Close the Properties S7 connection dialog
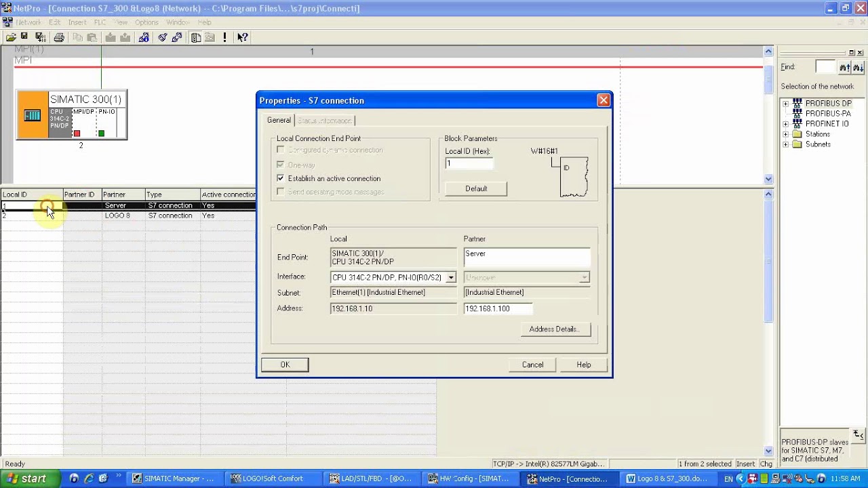868x488 pixels. (x=603, y=100)
